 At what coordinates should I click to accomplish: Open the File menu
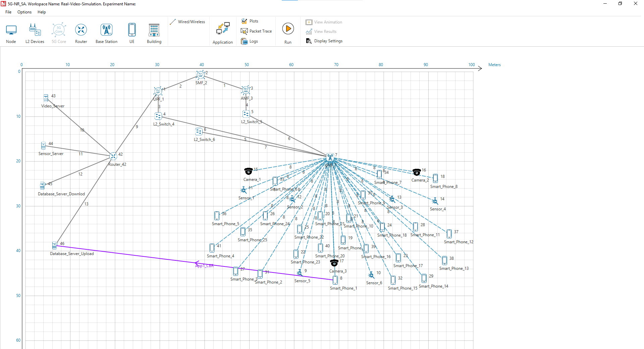click(8, 12)
